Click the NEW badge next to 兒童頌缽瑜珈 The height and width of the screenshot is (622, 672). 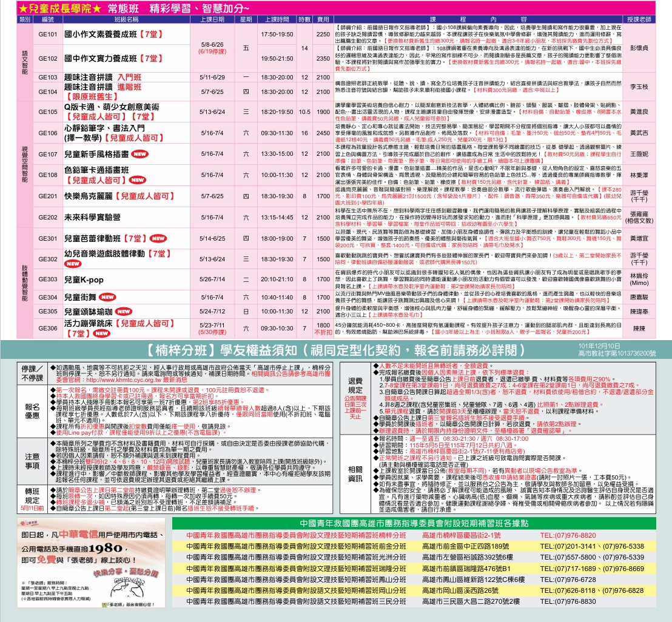click(124, 311)
